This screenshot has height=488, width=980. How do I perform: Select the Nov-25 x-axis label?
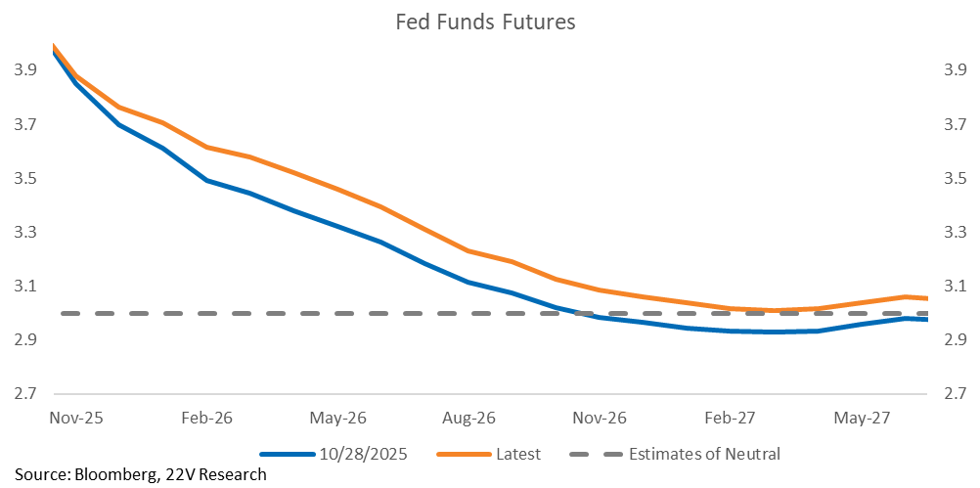pyautogui.click(x=75, y=418)
